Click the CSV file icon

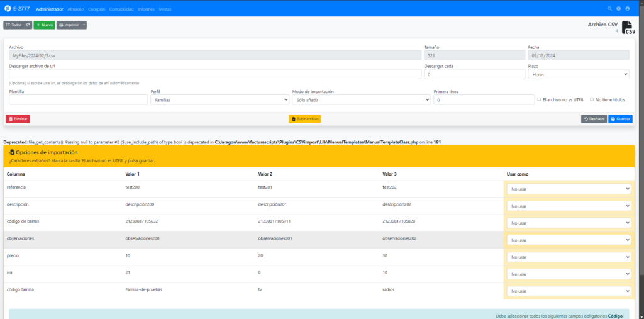pyautogui.click(x=627, y=27)
